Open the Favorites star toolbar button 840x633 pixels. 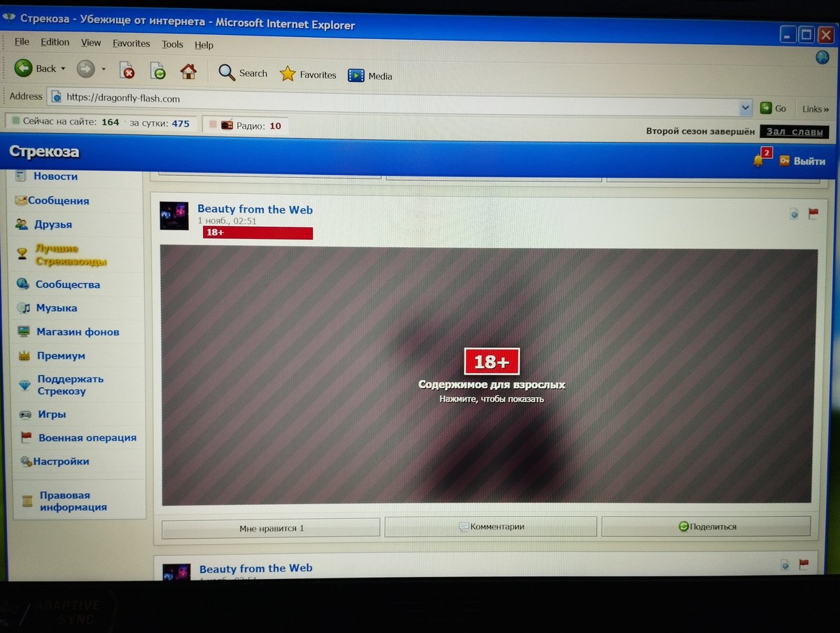[x=308, y=74]
